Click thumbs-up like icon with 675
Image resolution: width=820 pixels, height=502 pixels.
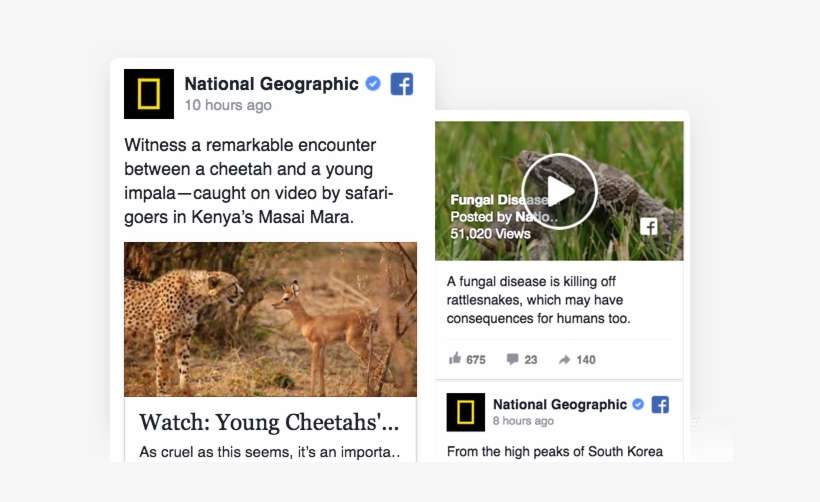(455, 359)
